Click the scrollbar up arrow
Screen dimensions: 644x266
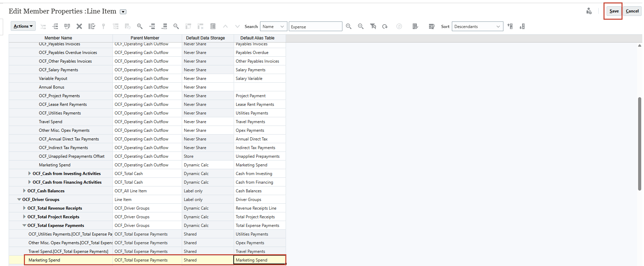pos(639,45)
